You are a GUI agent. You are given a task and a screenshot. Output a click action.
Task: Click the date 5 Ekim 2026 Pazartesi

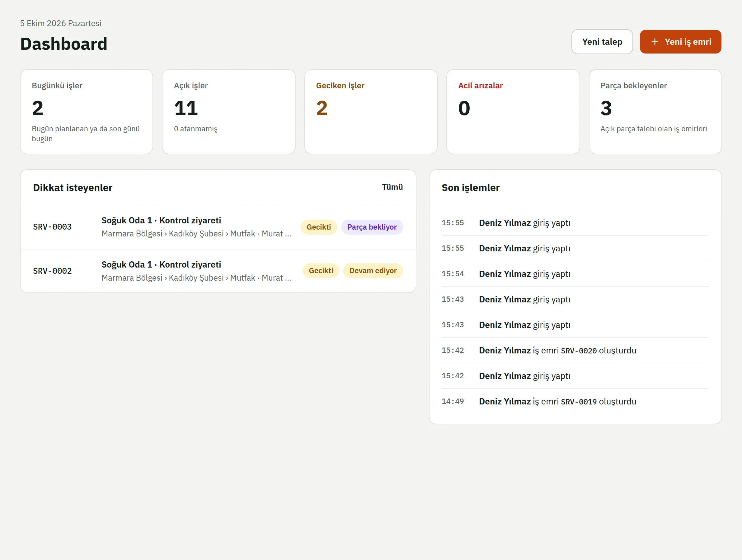tap(61, 23)
